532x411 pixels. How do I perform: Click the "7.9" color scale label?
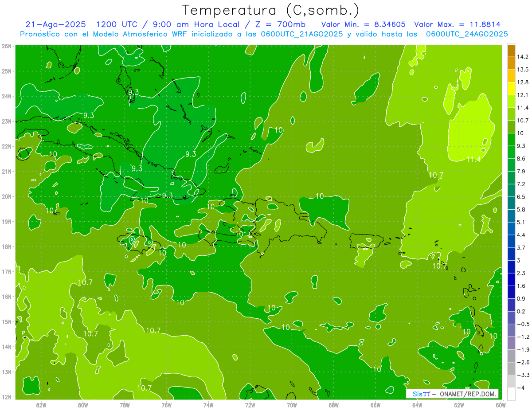[x=521, y=171]
